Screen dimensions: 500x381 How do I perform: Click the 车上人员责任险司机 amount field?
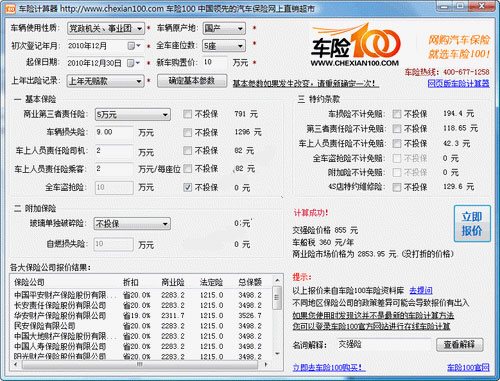(x=114, y=151)
